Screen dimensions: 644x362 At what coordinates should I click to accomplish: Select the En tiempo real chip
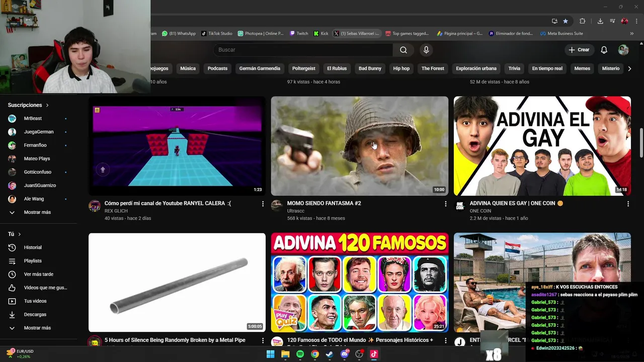(547, 68)
